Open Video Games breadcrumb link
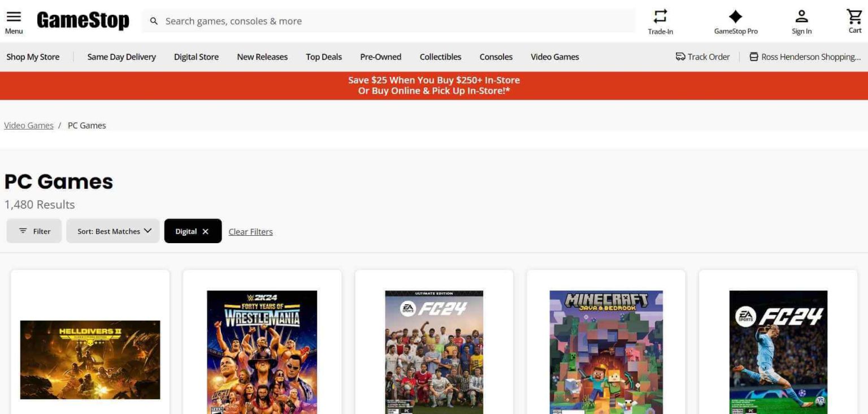The image size is (868, 414). tap(28, 125)
